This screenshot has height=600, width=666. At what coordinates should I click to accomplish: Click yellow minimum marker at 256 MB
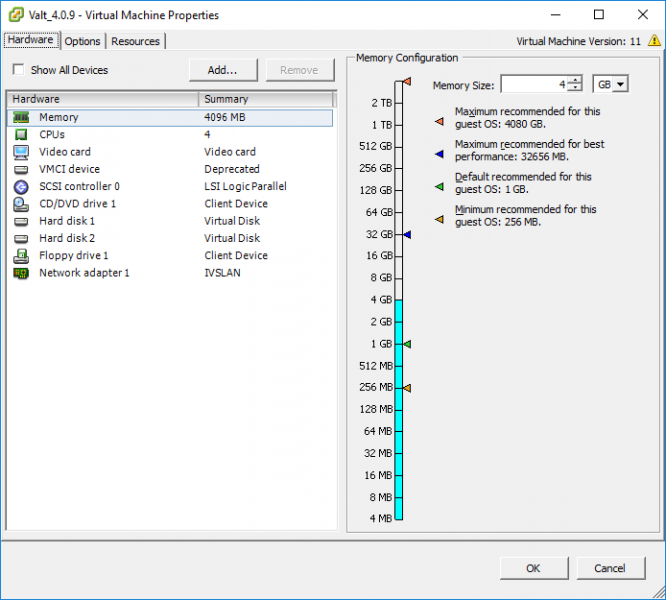point(407,388)
